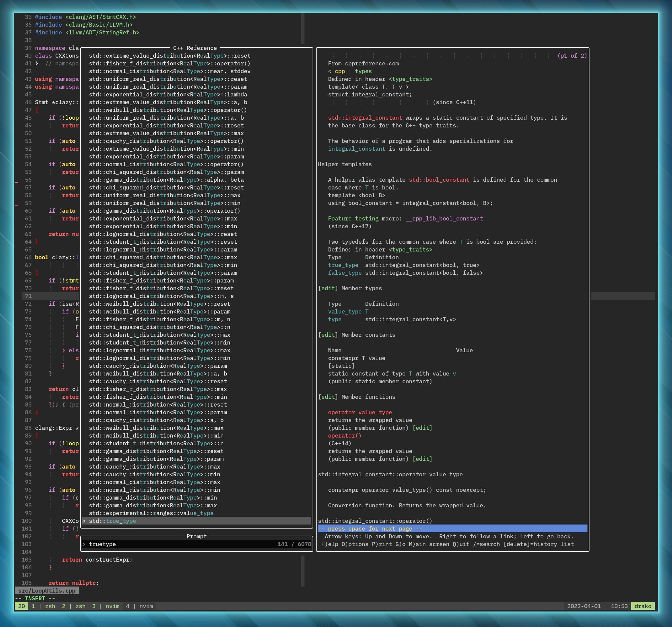Click the press space for next page bar
This screenshot has width=672, height=627.
(453, 529)
